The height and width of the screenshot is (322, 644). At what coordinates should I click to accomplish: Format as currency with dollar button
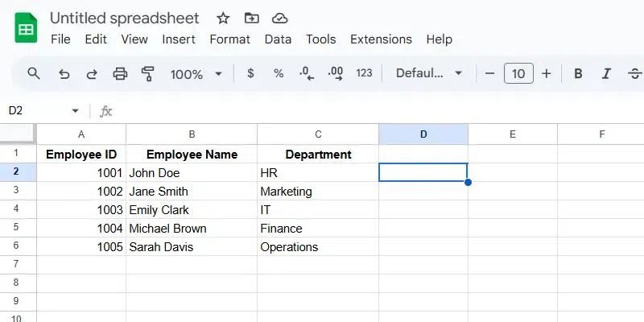[250, 73]
